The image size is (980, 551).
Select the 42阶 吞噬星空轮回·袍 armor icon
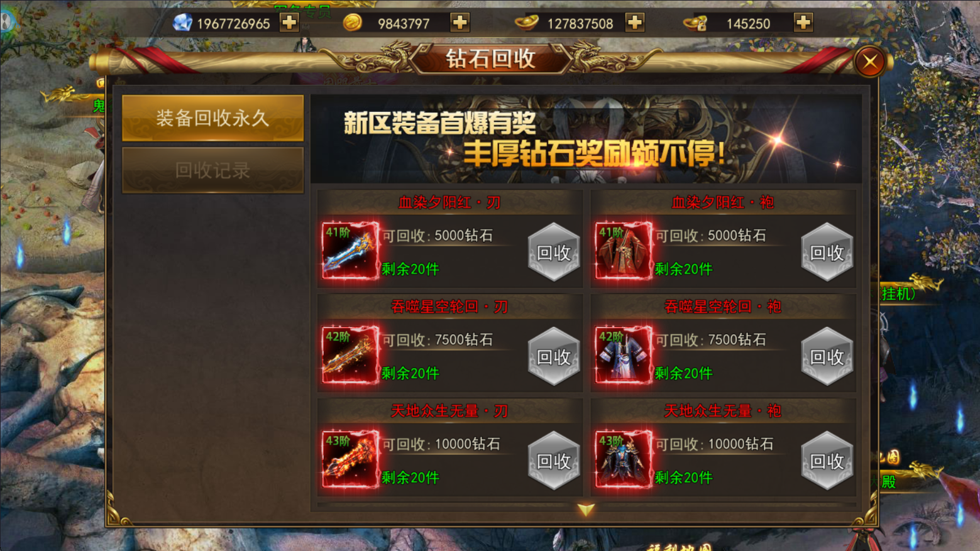pos(624,355)
